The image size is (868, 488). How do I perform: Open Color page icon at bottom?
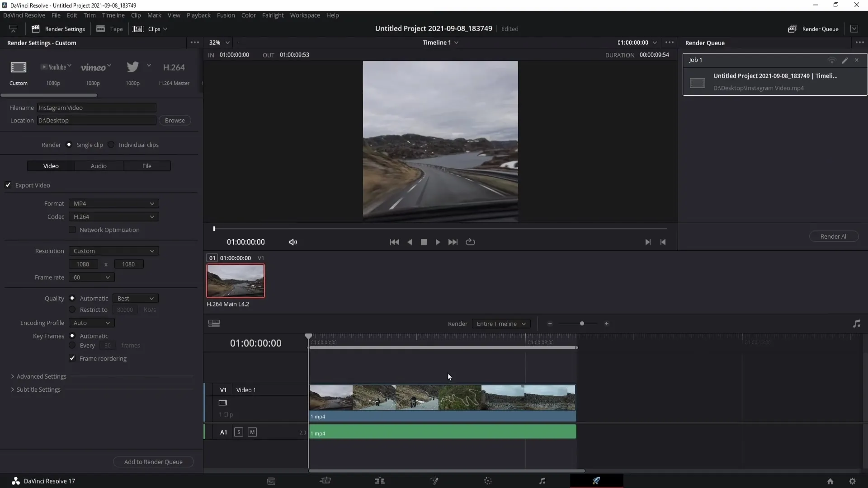point(488,481)
